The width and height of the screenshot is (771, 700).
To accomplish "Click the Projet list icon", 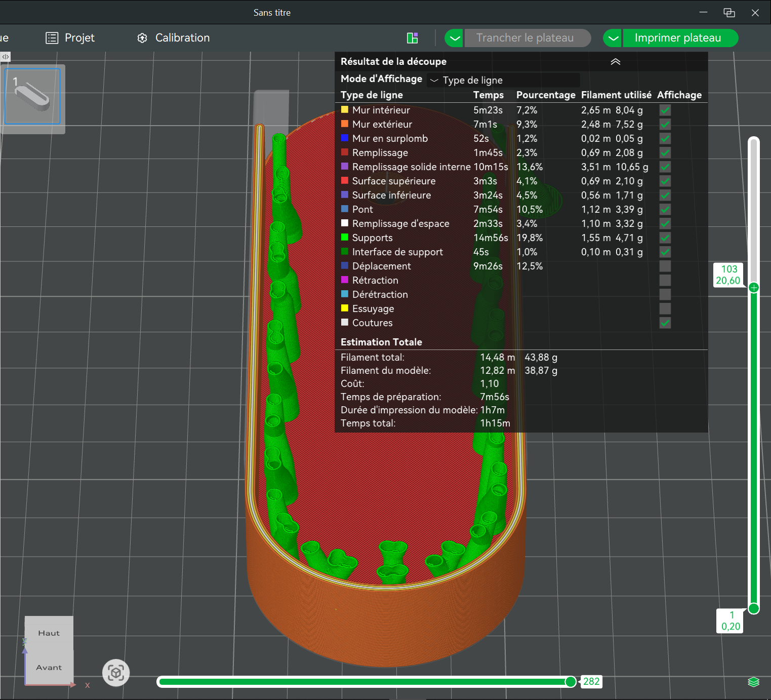I will pos(52,38).
